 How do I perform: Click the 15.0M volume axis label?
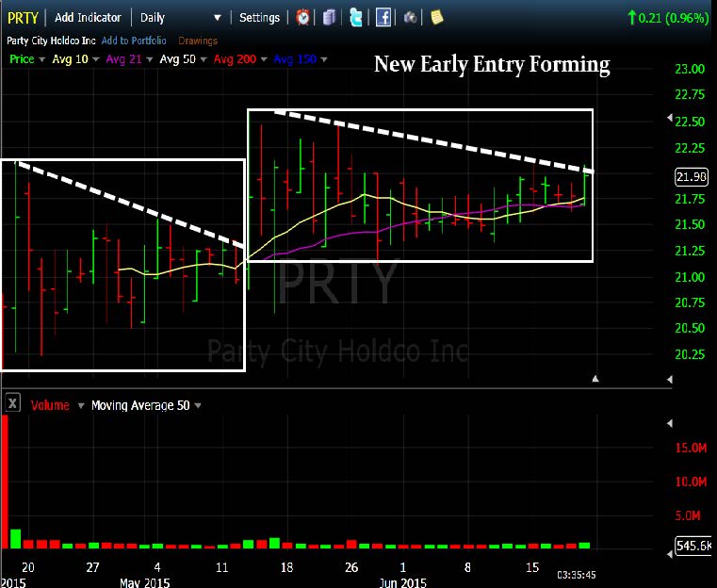(x=691, y=448)
